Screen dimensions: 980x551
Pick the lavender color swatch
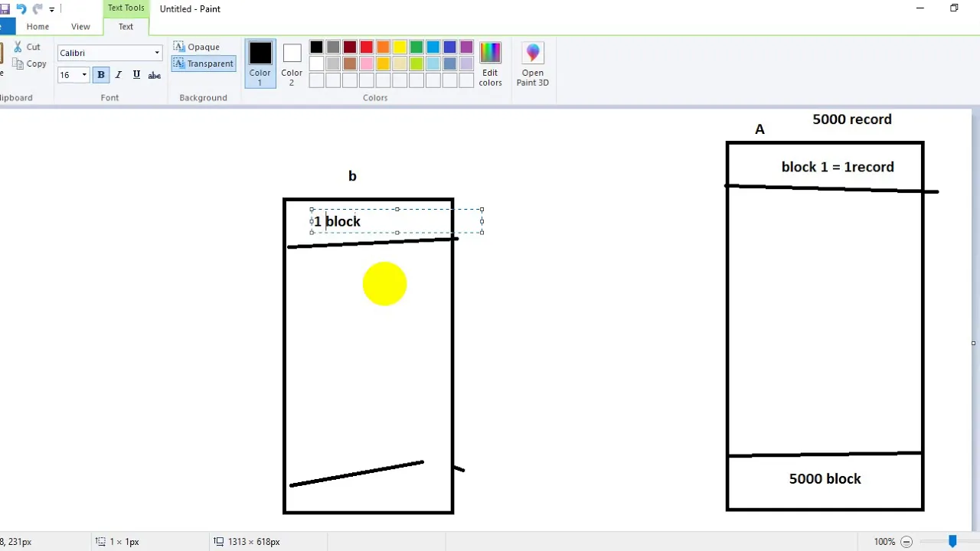[466, 64]
